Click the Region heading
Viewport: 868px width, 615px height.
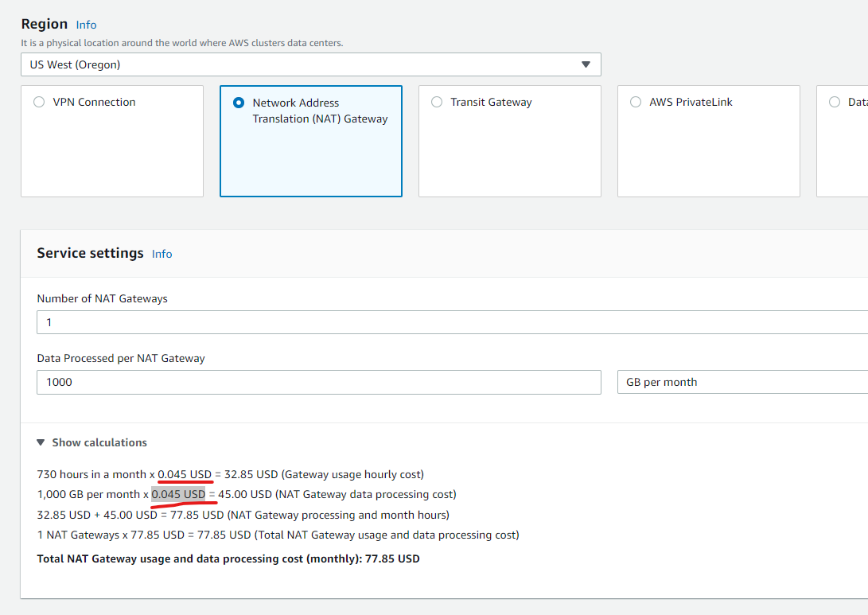click(x=45, y=25)
